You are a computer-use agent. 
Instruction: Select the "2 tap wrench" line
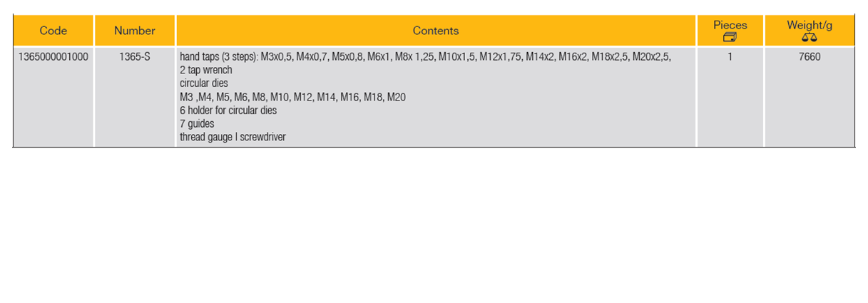click(206, 70)
